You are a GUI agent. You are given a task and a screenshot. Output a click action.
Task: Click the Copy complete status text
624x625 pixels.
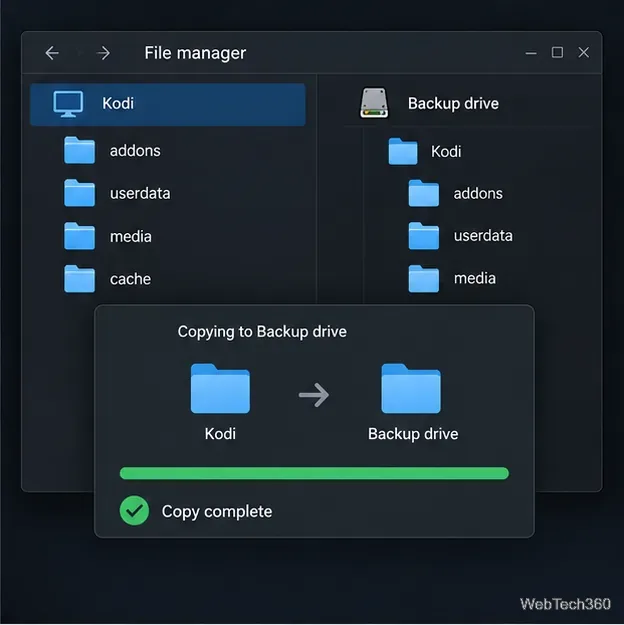pos(217,511)
